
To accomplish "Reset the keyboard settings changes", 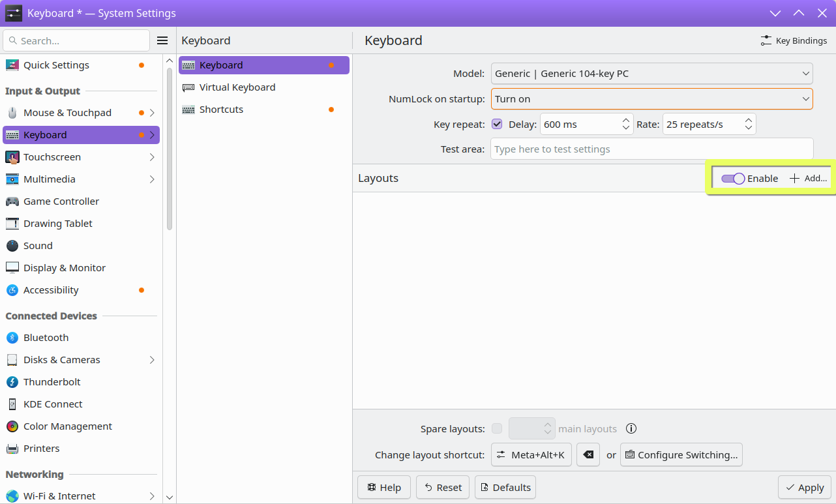I will click(443, 487).
